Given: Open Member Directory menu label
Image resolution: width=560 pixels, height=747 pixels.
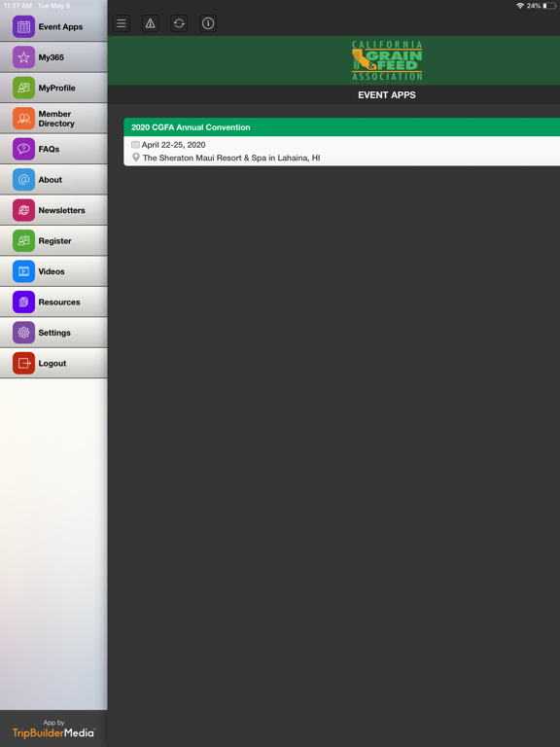Looking at the screenshot, I should (56, 119).
